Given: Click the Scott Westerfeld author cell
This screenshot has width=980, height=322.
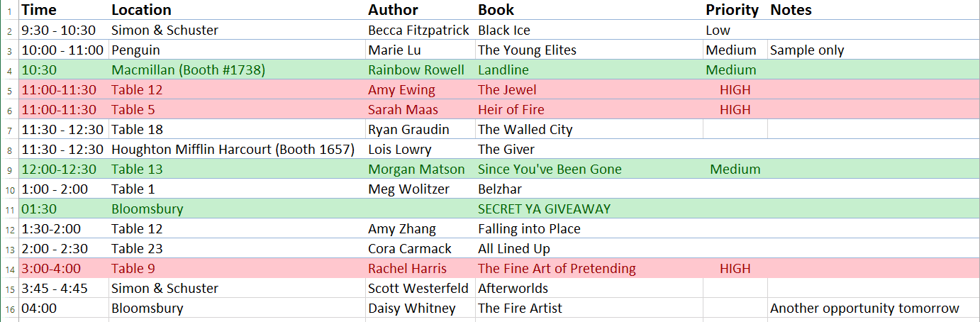Looking at the screenshot, I should click(x=418, y=289).
